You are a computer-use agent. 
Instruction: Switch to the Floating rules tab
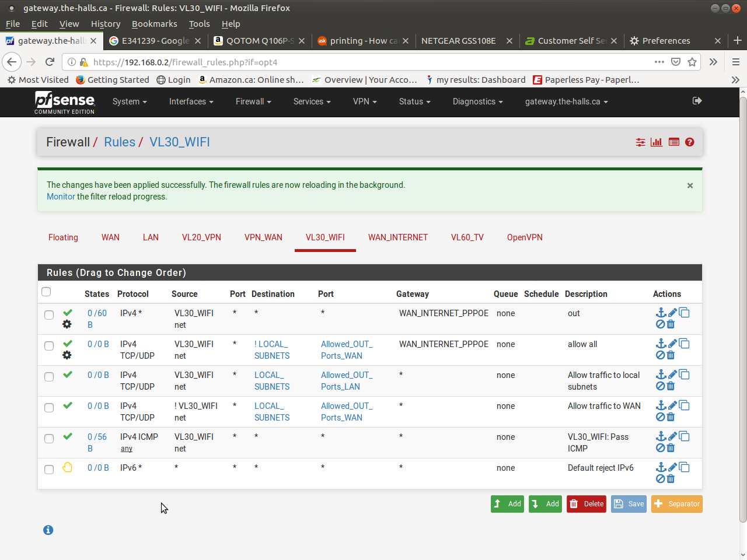pos(63,237)
